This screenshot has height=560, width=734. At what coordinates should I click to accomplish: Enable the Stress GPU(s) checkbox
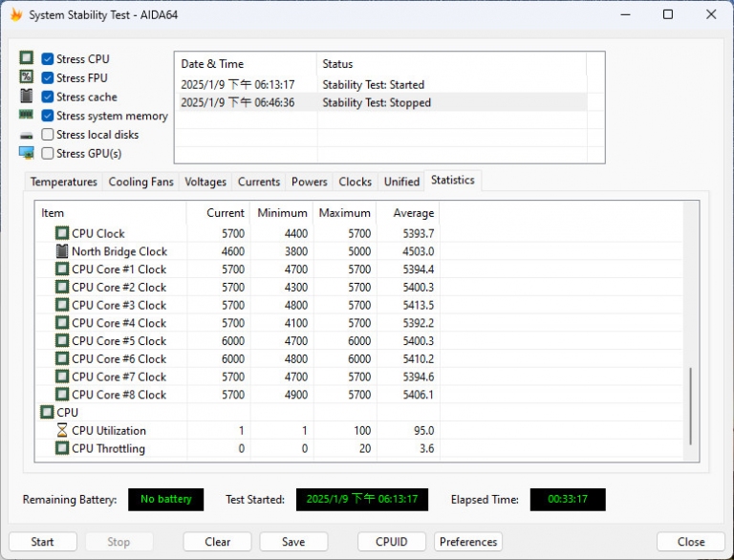(x=47, y=153)
